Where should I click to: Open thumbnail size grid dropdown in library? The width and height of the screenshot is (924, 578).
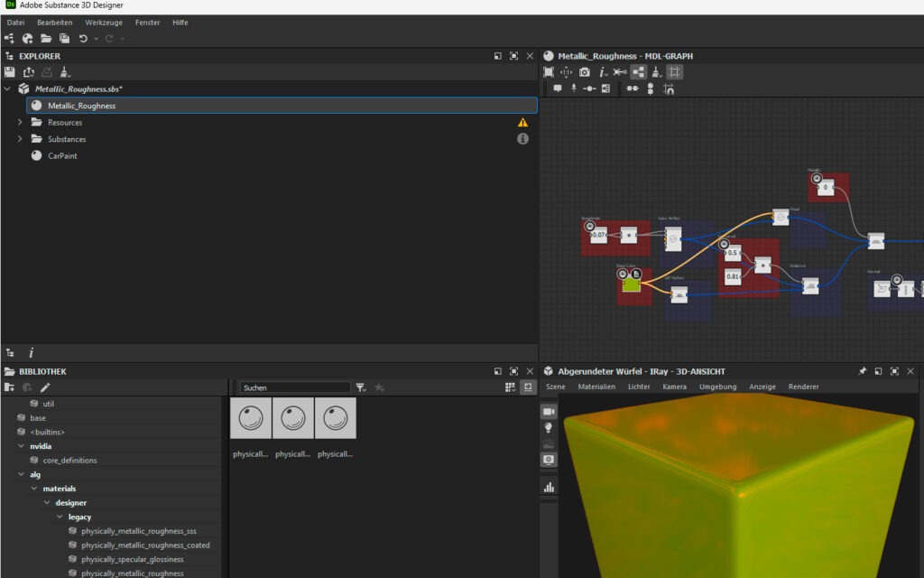click(510, 387)
